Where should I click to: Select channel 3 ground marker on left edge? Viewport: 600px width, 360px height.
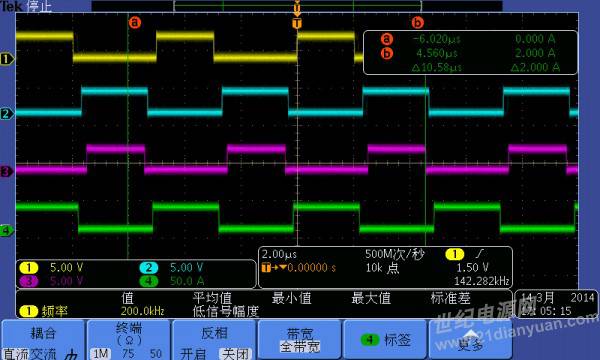click(x=7, y=171)
